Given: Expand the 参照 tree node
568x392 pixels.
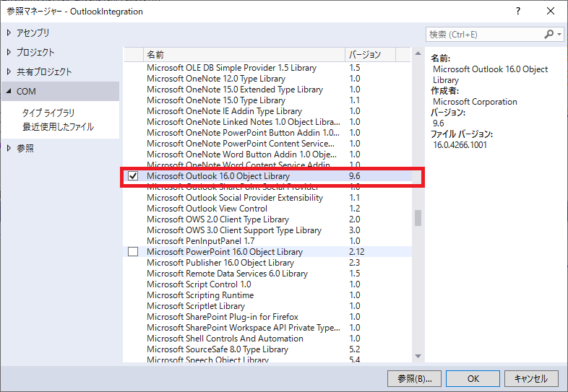Looking at the screenshot, I should point(9,148).
